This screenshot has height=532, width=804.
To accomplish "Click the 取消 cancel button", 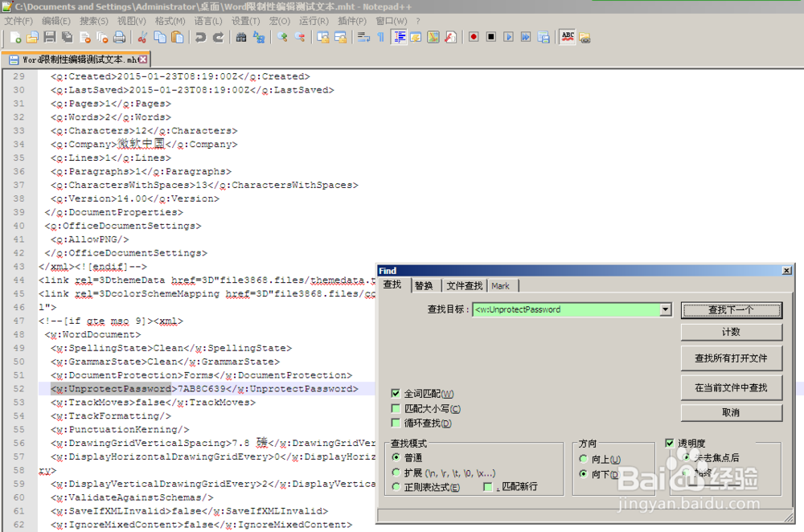I will pos(731,412).
